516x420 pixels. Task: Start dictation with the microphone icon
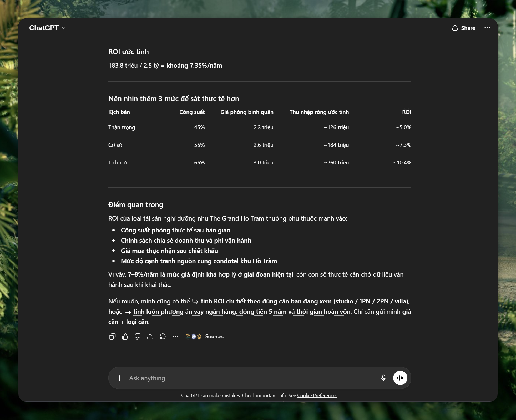coord(384,378)
